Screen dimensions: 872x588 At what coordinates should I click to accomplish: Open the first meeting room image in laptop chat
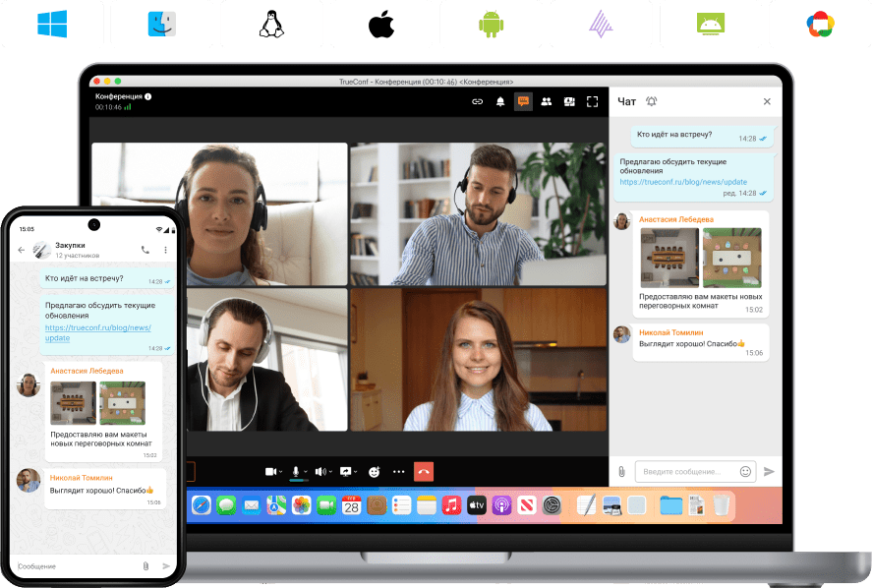pos(669,258)
